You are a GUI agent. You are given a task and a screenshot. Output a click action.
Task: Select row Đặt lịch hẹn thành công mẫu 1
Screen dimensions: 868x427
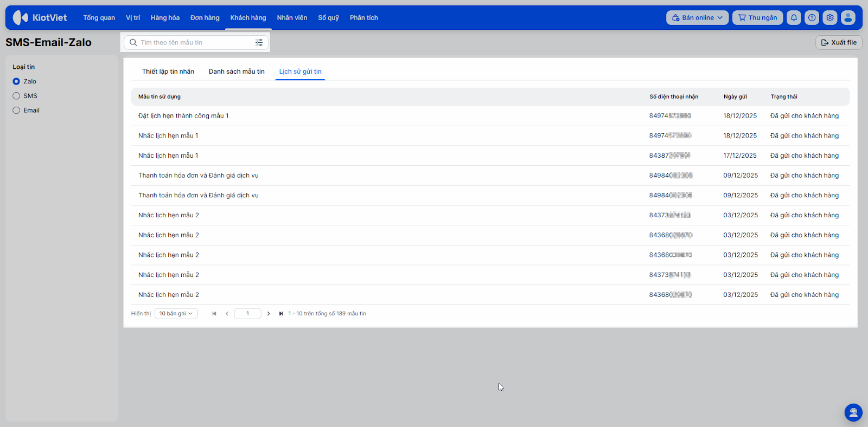(x=490, y=116)
